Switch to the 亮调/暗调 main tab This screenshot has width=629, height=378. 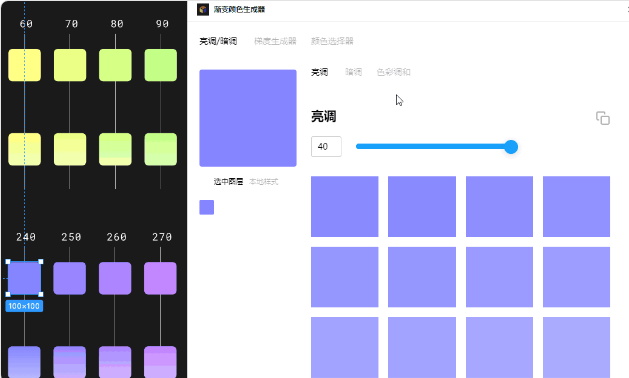point(218,41)
